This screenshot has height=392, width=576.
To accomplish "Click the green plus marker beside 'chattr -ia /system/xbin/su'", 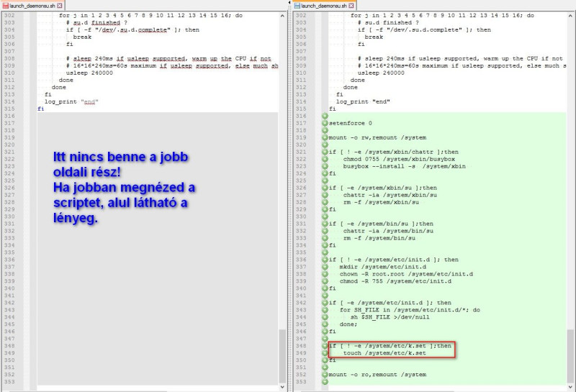I will point(325,195).
